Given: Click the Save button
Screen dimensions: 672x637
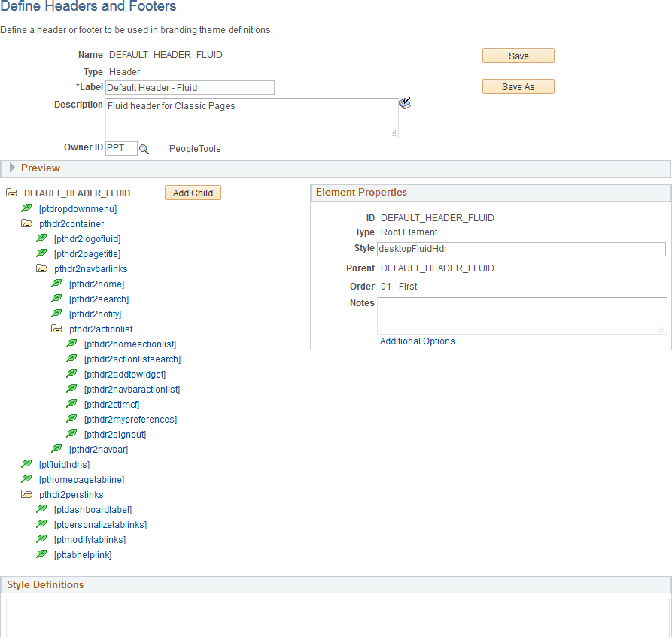Looking at the screenshot, I should coord(518,55).
